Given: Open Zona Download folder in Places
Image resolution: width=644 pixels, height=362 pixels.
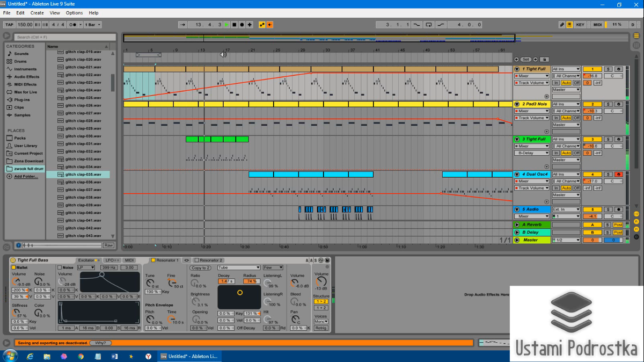Looking at the screenshot, I should [x=28, y=161].
